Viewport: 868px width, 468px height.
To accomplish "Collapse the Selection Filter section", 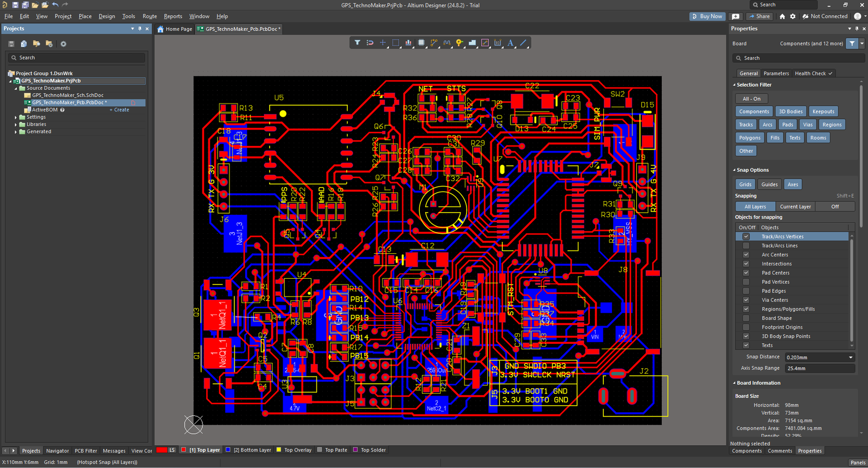I will (x=735, y=85).
